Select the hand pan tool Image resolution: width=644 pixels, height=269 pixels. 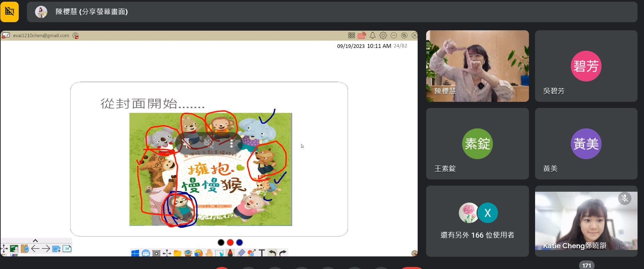pyautogui.click(x=209, y=253)
